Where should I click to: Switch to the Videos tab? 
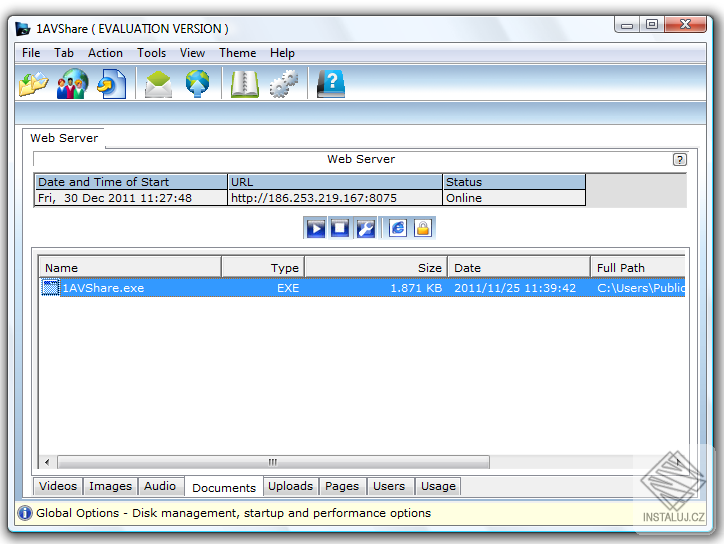coord(58,486)
